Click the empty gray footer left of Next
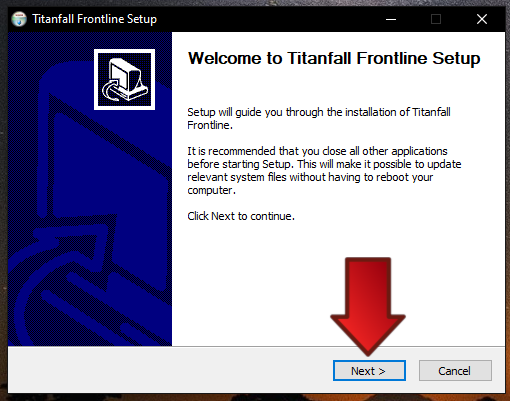 pyautogui.click(x=170, y=370)
